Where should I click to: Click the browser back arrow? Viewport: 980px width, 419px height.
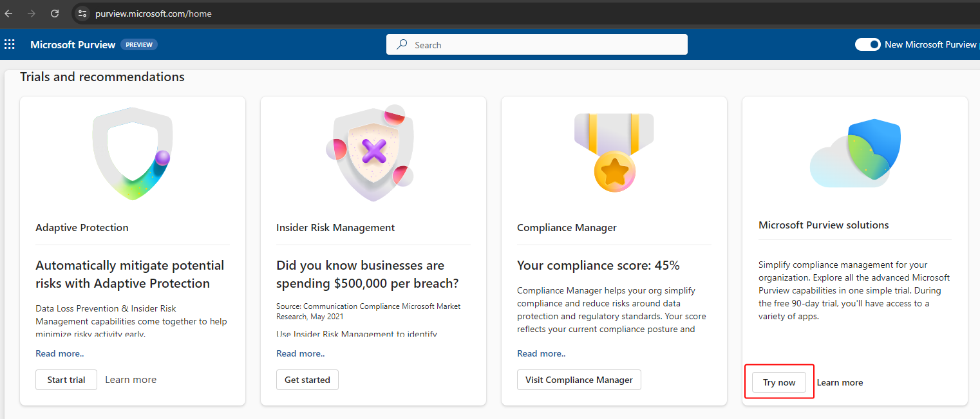(x=8, y=14)
